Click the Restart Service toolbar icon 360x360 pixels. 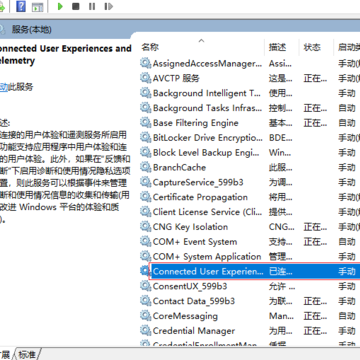coord(108,6)
